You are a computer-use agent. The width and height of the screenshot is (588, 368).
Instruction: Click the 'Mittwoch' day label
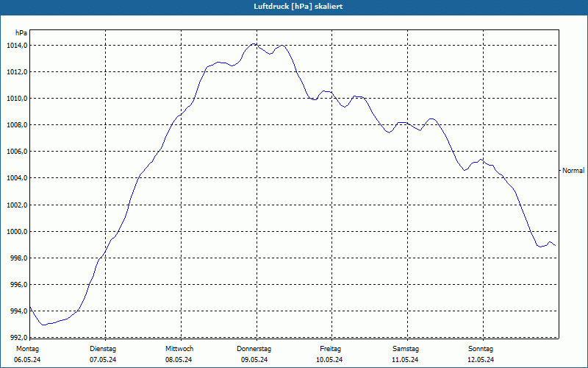[179, 349]
